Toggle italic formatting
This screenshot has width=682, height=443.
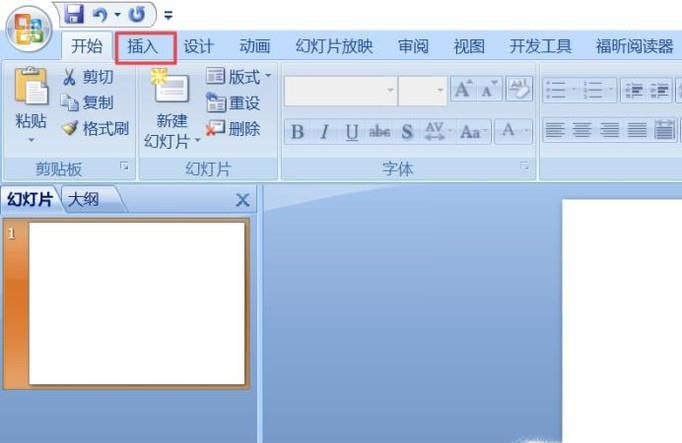pos(324,132)
